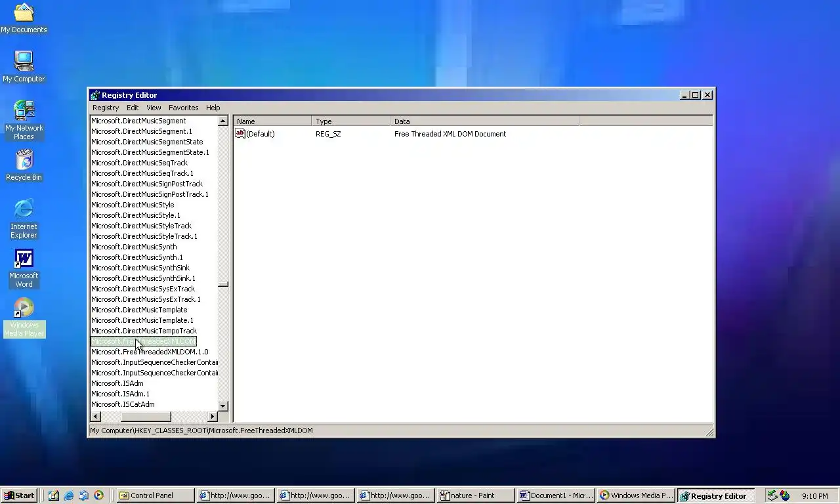
Task: Select the Microsoft.DirectMusicSegment.1 key
Action: (x=142, y=131)
